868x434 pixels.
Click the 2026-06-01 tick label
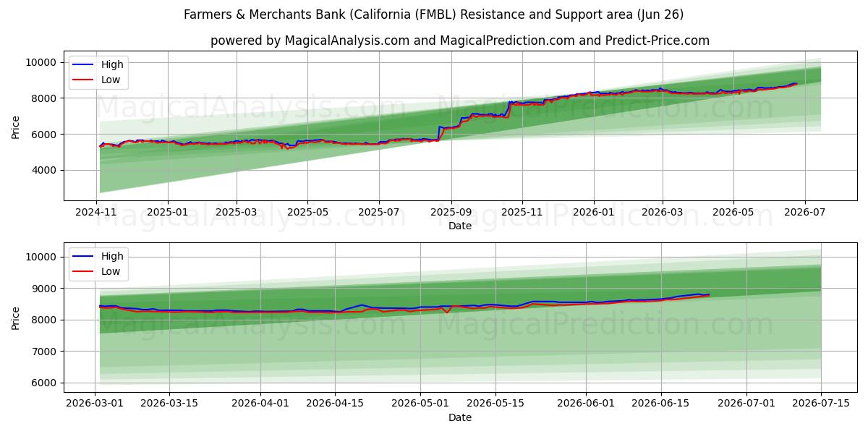tap(586, 404)
